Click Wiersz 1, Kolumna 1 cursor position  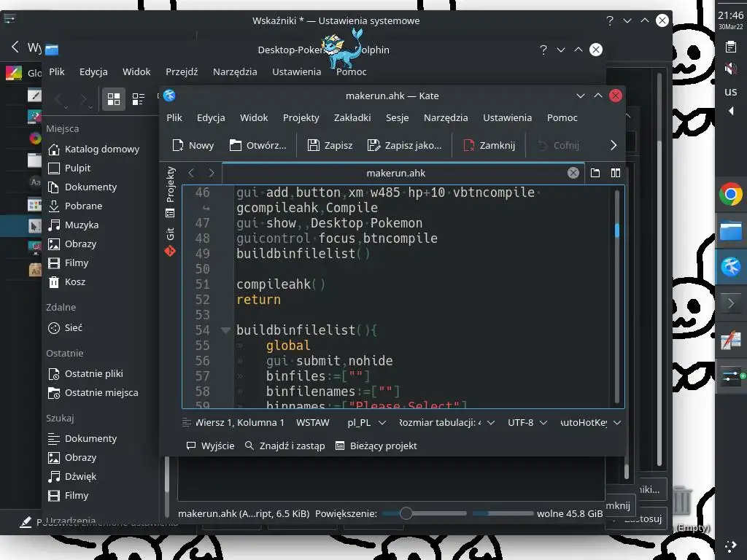coord(239,422)
